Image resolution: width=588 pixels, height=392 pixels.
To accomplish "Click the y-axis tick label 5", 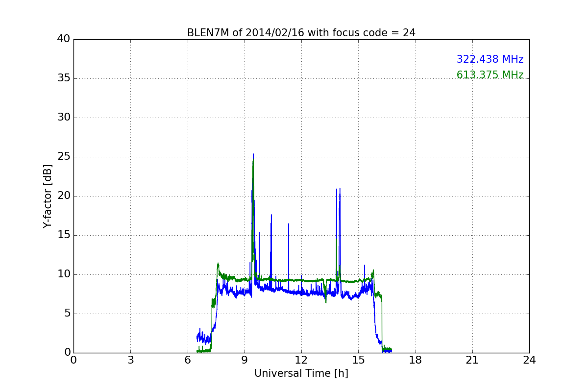I will click(67, 314).
